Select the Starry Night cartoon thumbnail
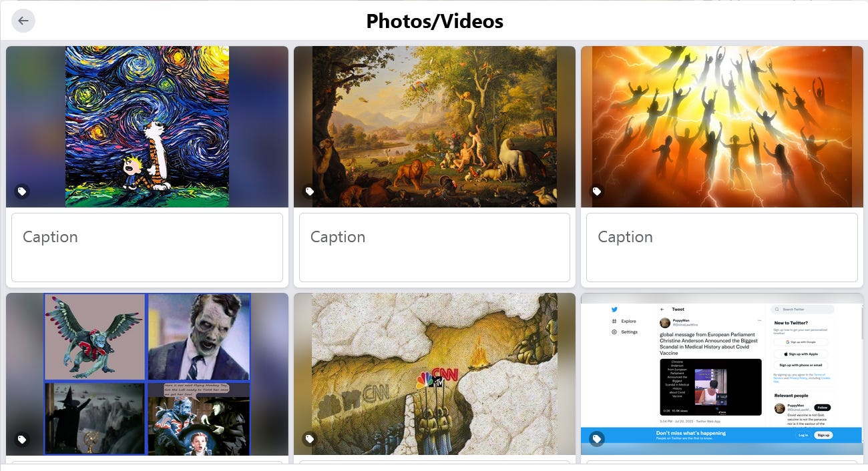The height and width of the screenshot is (471, 868). coord(147,127)
